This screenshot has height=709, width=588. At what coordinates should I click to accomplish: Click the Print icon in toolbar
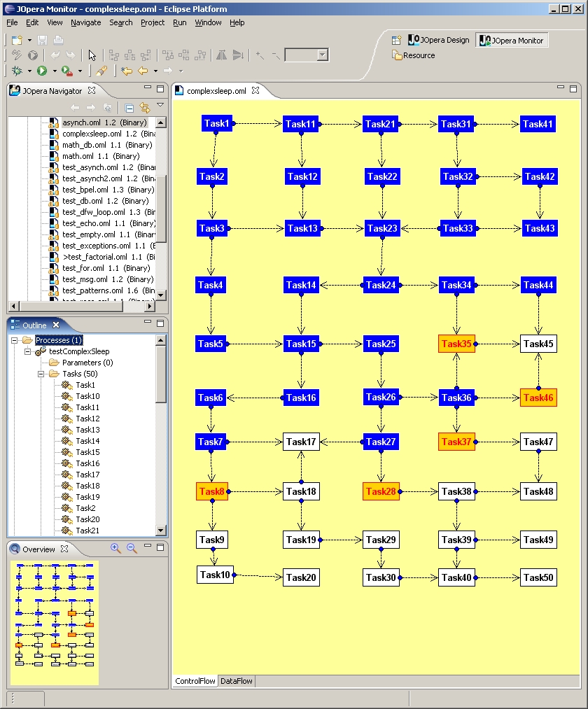(58, 40)
